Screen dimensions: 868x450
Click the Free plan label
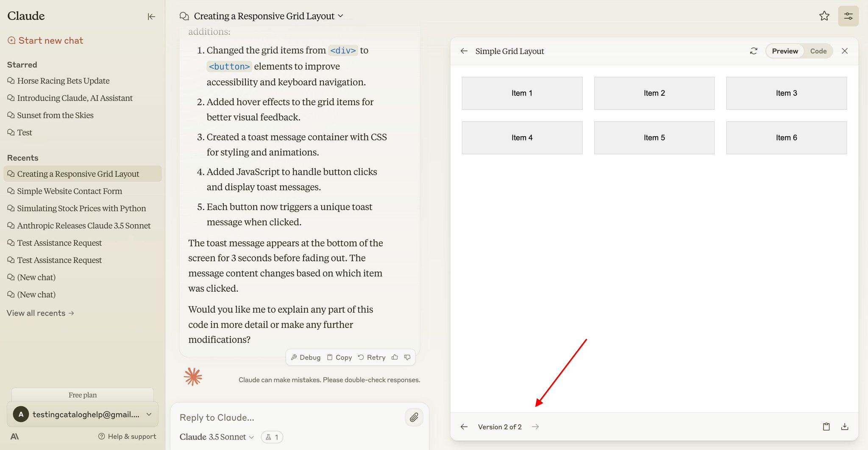[x=83, y=395]
